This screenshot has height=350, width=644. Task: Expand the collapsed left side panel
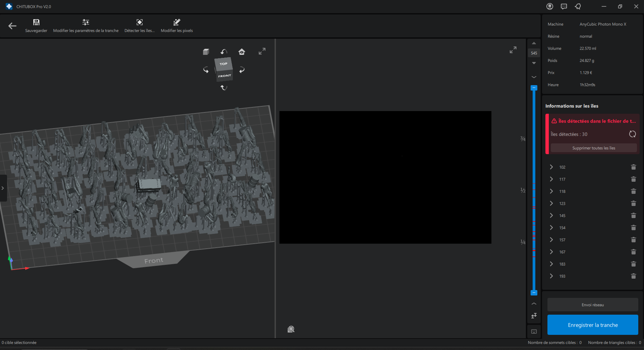[3, 188]
